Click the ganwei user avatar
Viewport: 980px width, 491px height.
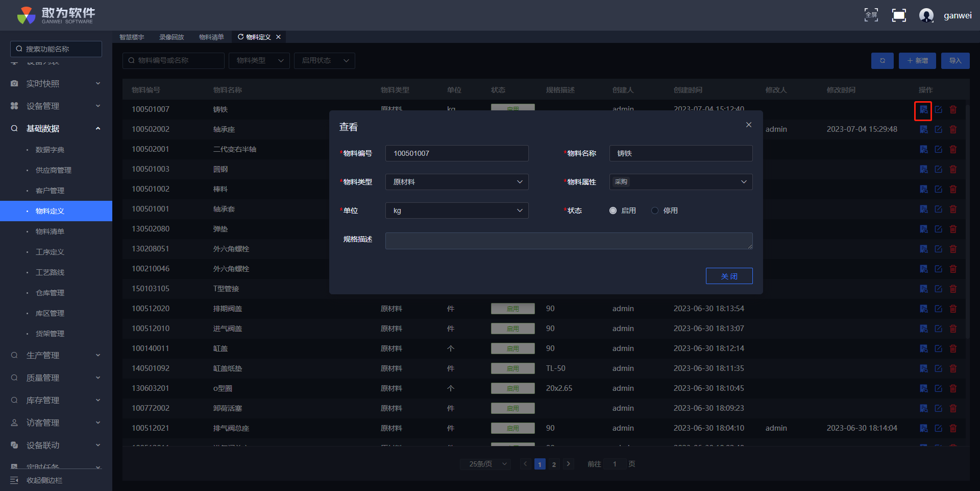tap(926, 15)
